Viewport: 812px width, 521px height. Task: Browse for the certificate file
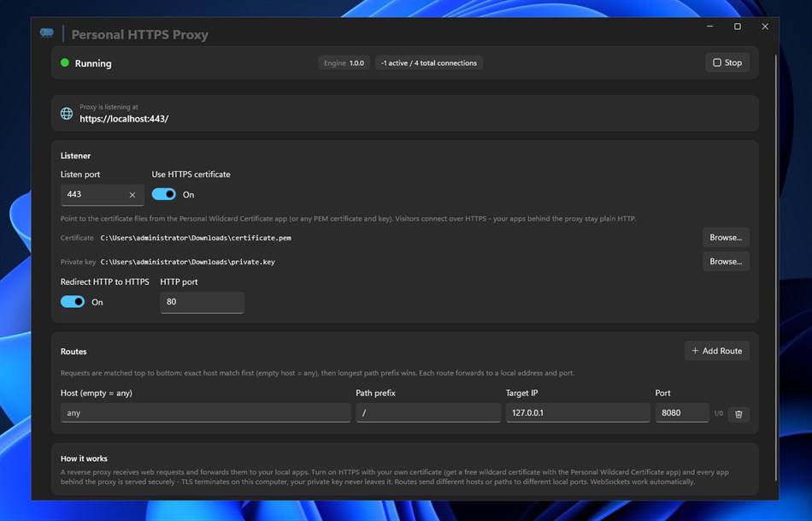(x=726, y=238)
